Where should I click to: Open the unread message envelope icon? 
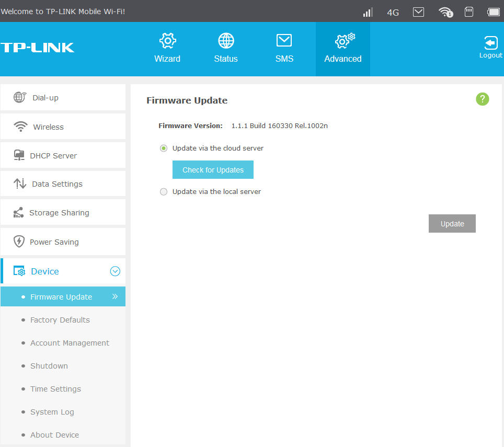[x=418, y=12]
